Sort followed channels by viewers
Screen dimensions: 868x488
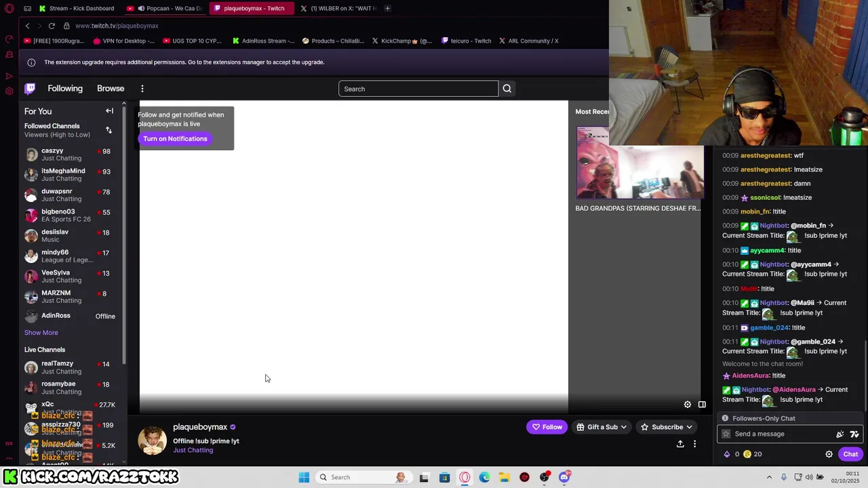tap(108, 130)
